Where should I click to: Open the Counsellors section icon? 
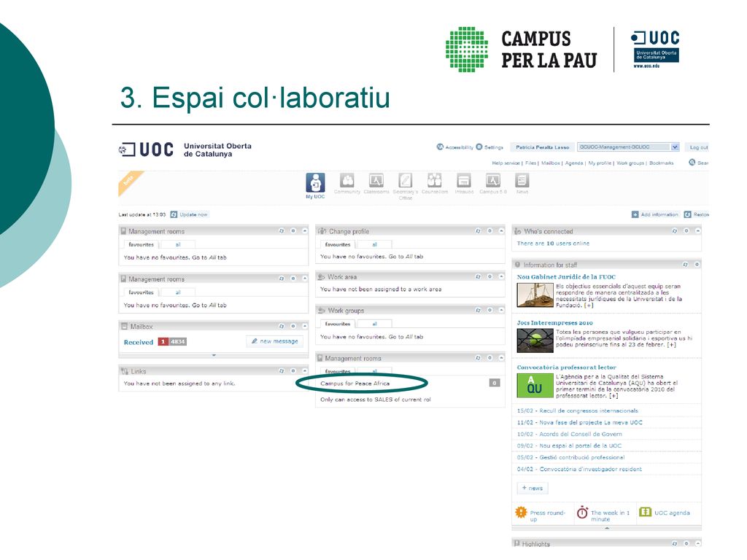click(435, 181)
